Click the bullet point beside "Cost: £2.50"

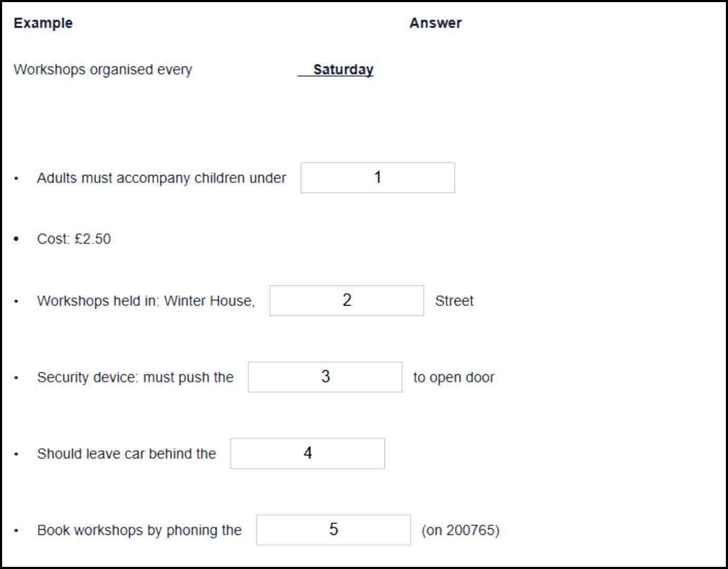click(x=16, y=239)
